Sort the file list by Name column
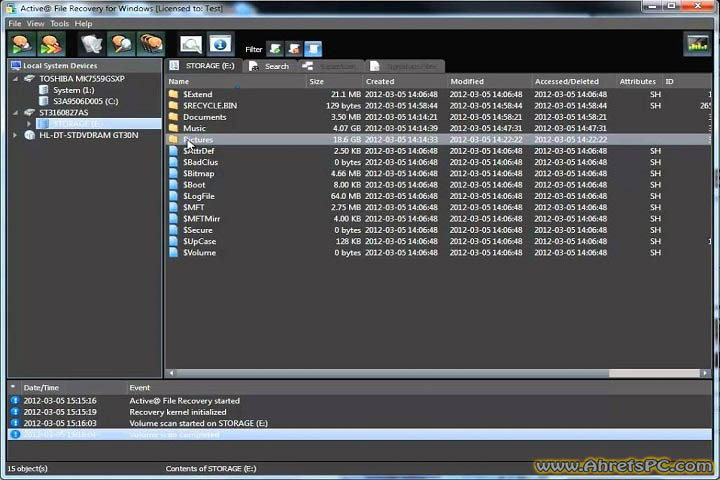Image resolution: width=720 pixels, height=480 pixels. [x=236, y=81]
